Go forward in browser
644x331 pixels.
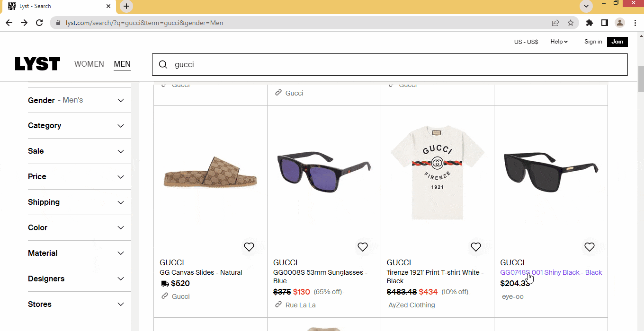[x=24, y=23]
